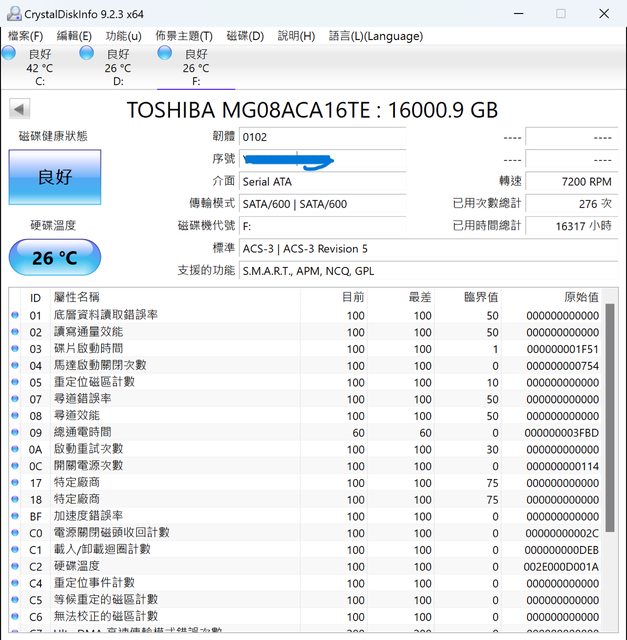Viewport: 627px width, 640px height.
Task: Click status dot for attribute 08
Action: coord(15,416)
